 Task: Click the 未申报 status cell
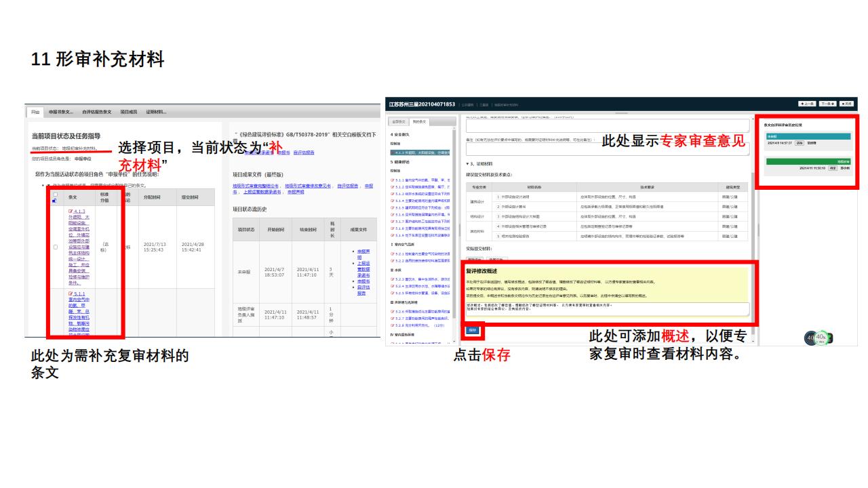click(x=246, y=272)
